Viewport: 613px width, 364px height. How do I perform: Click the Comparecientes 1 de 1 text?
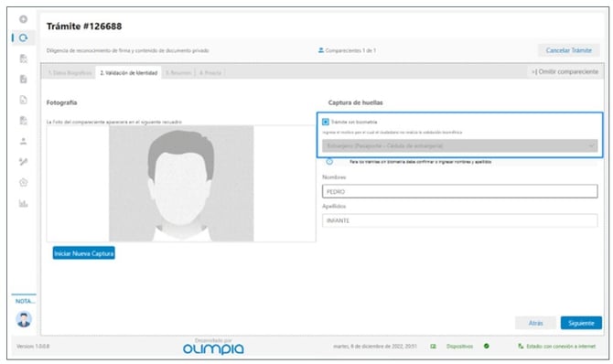coord(350,50)
